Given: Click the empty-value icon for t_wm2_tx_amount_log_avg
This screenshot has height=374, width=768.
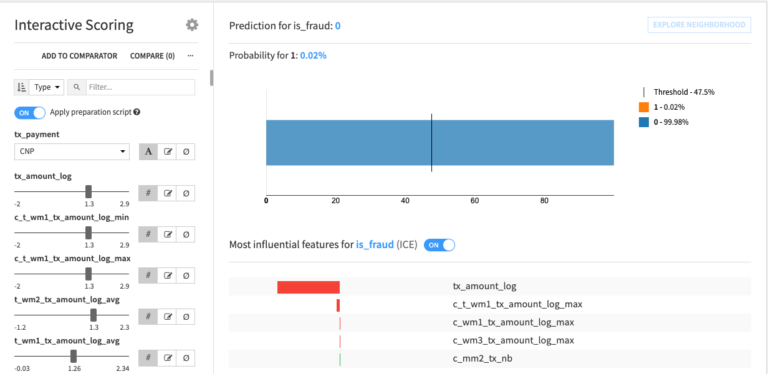Looking at the screenshot, I should click(186, 317).
